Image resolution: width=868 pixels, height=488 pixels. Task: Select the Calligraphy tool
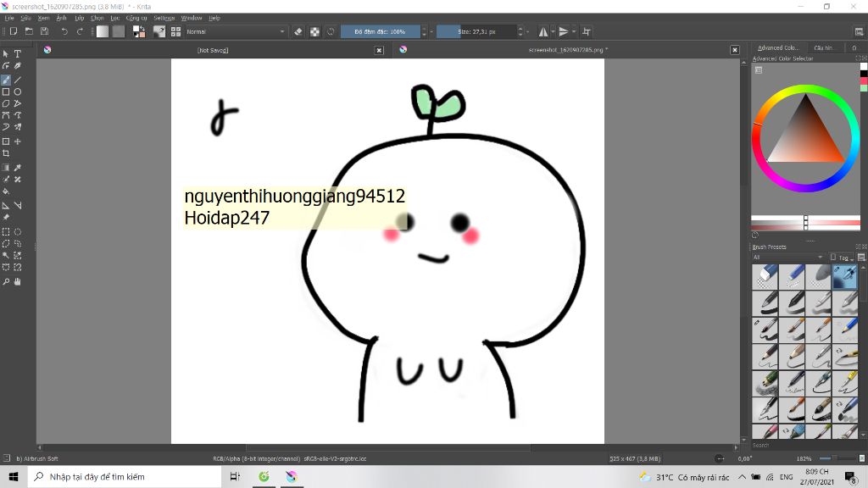coord(18,66)
